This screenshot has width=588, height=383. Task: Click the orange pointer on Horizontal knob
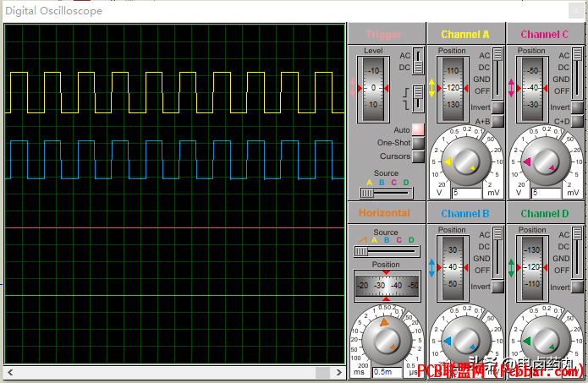click(384, 322)
